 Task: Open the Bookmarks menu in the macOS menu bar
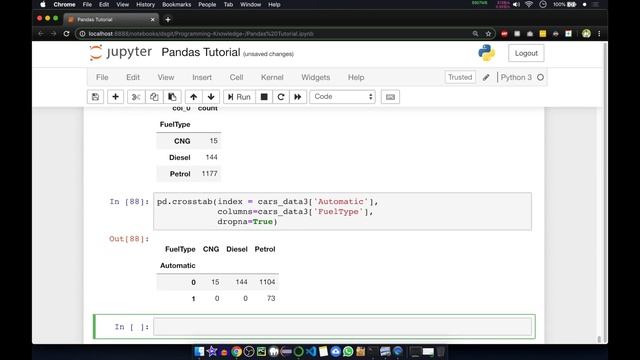[176, 4]
